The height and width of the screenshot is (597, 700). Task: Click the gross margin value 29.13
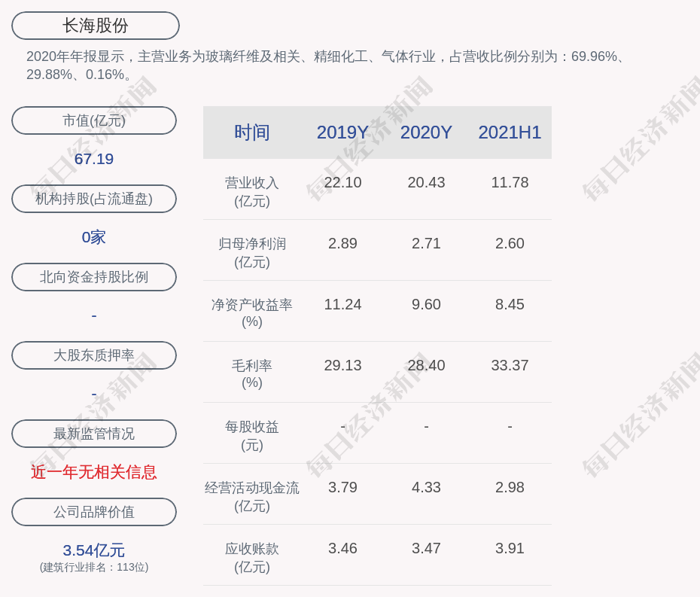tap(342, 365)
